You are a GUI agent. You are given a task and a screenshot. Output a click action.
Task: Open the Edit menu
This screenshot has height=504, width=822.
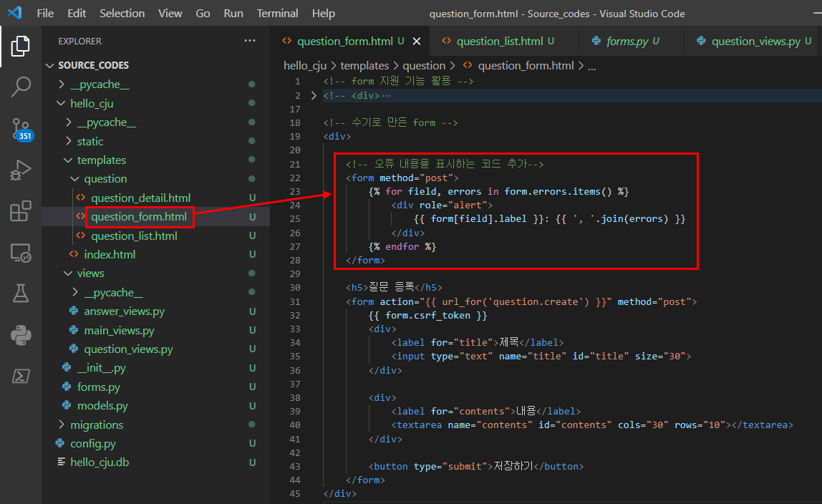[77, 13]
